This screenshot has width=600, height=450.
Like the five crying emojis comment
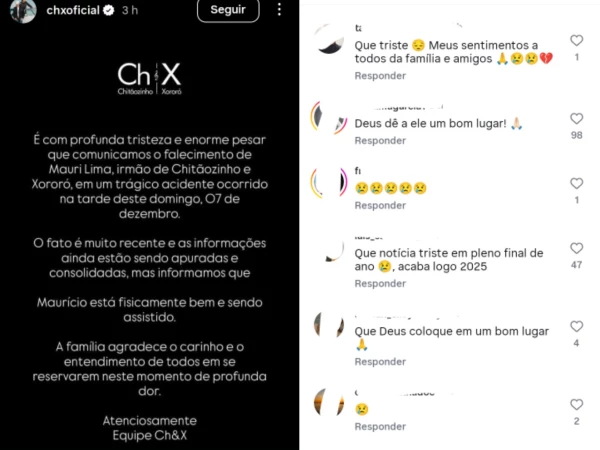coord(576,183)
